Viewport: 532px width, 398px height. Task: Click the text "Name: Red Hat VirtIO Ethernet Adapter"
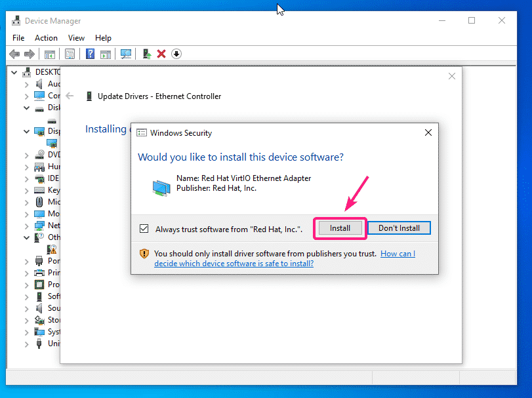(243, 178)
